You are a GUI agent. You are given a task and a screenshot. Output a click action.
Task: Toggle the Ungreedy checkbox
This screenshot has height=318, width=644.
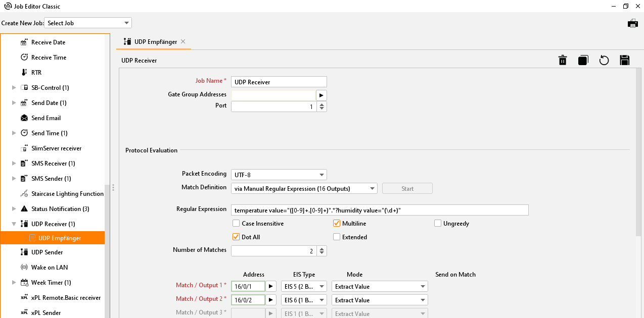click(x=438, y=224)
